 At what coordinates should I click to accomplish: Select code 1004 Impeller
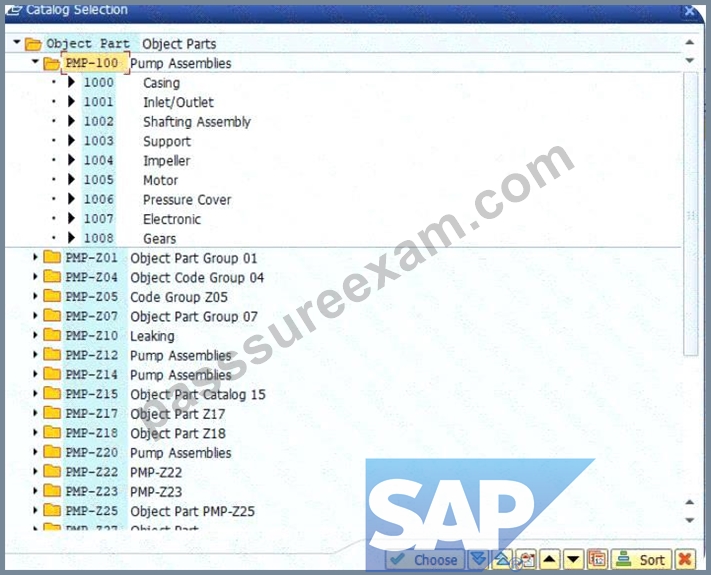(136, 161)
